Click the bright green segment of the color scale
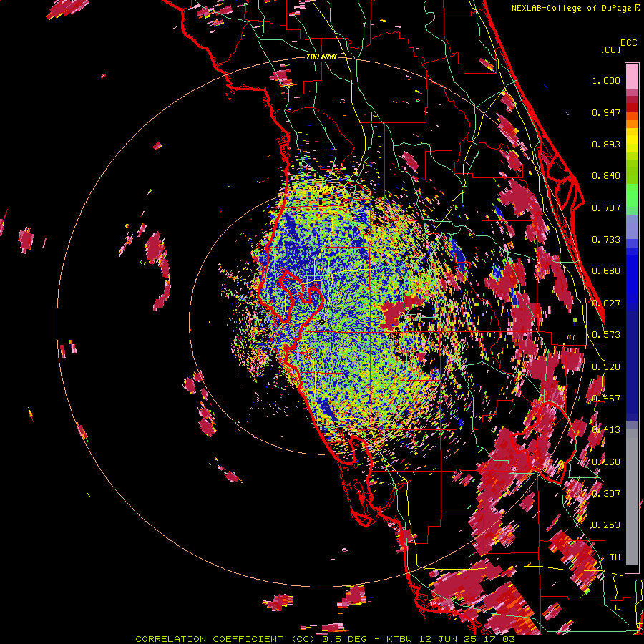644x644 pixels. pos(632,195)
